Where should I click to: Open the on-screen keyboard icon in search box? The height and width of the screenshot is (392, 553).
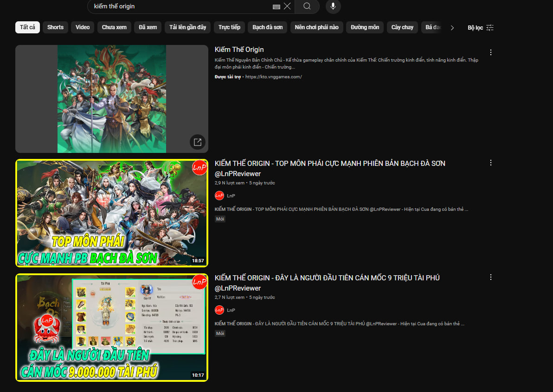pos(276,6)
